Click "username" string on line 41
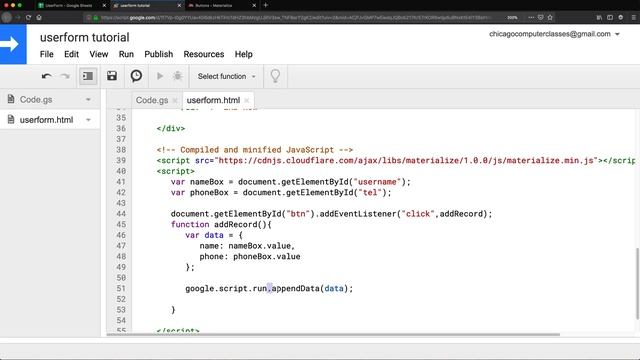640x360 pixels. click(x=377, y=182)
